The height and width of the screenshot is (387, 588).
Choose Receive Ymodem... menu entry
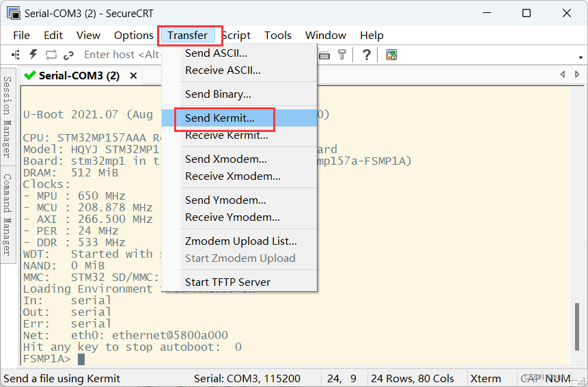[x=239, y=217]
